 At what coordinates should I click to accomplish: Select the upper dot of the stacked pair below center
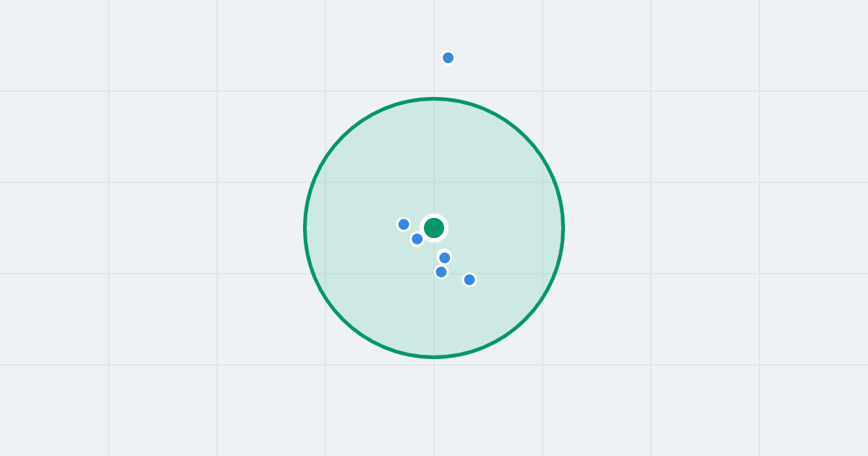pyautogui.click(x=445, y=258)
